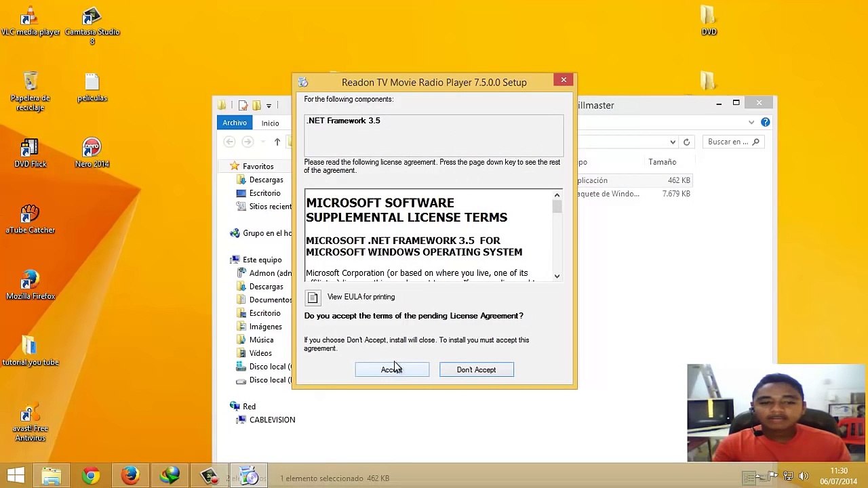Click the Camtasia recorder taskbar icon
The width and height of the screenshot is (868, 488).
(x=209, y=476)
